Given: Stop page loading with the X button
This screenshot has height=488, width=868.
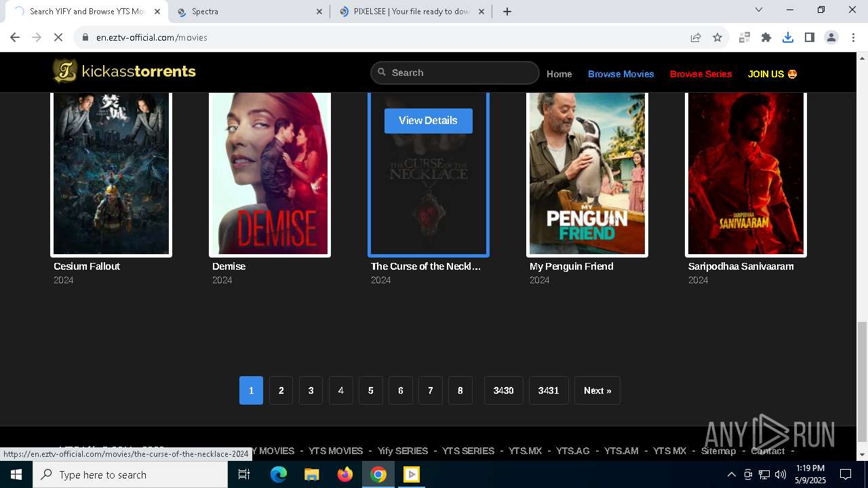Looking at the screenshot, I should pos(58,37).
